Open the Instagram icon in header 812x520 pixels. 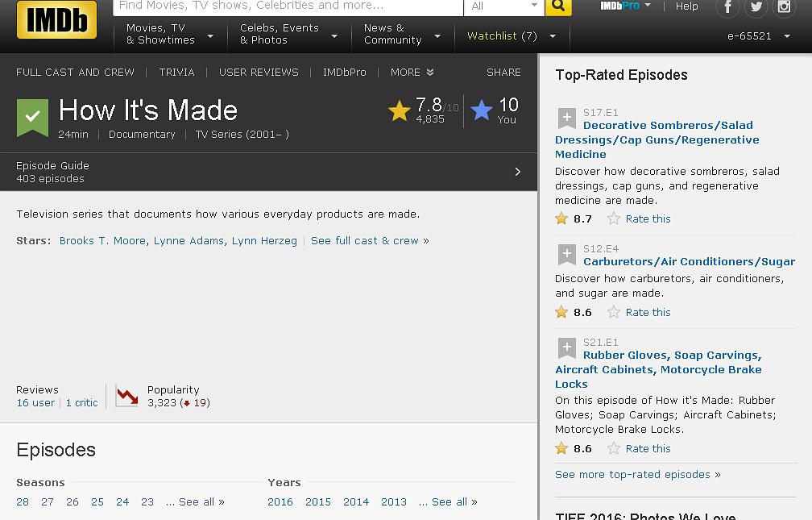tap(784, 7)
